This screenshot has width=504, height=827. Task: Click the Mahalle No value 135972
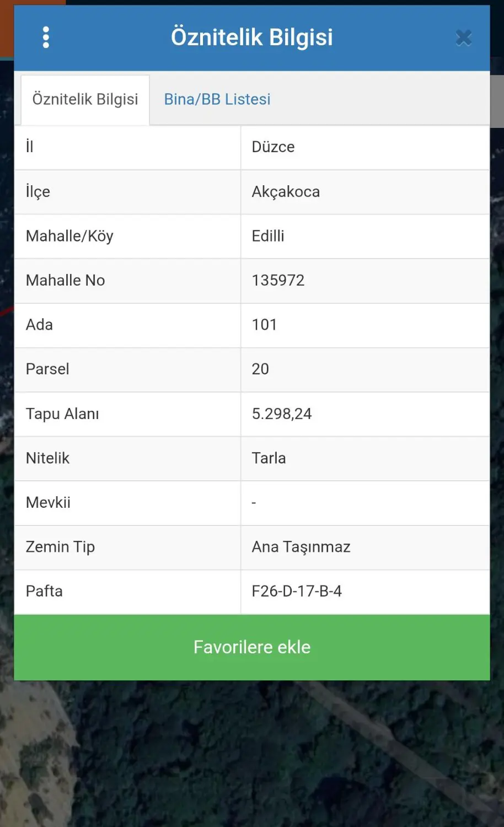click(x=278, y=281)
